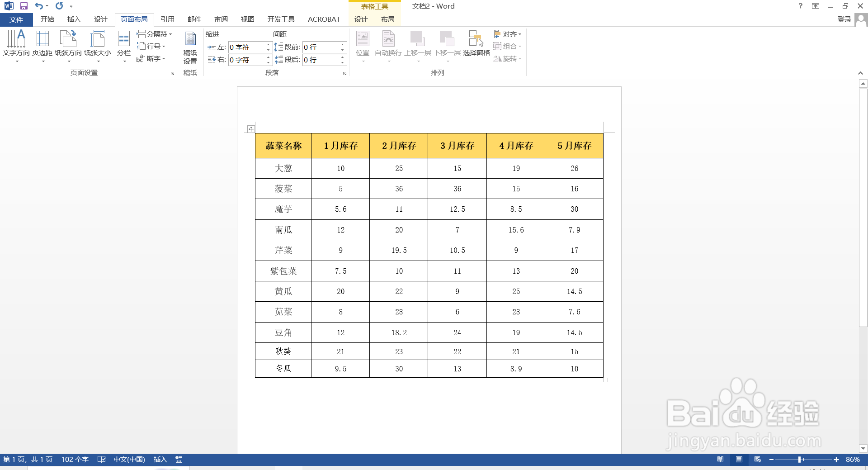Click the spacing after (段后) field
Viewport: 868px width, 470px height.
[321, 60]
